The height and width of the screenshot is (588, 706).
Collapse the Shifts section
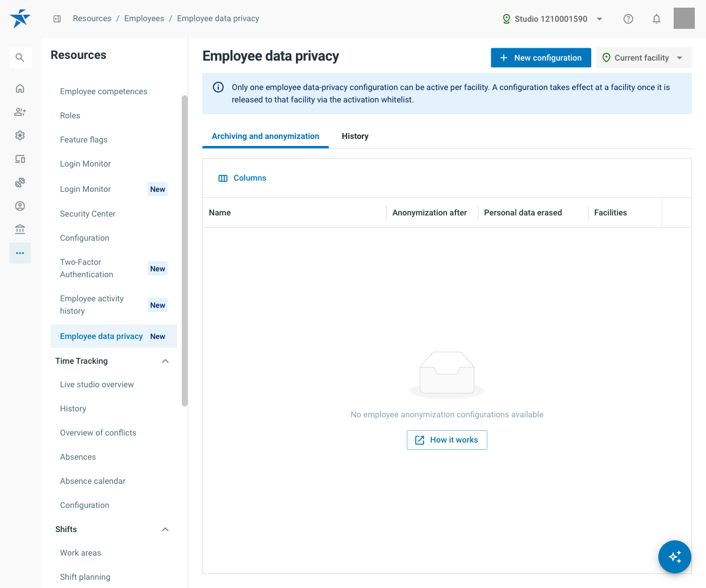pos(165,529)
